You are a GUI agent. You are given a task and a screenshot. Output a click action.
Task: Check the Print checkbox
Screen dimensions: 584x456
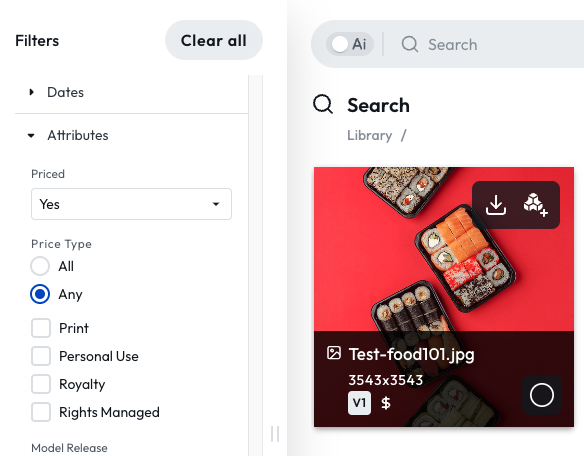41,328
